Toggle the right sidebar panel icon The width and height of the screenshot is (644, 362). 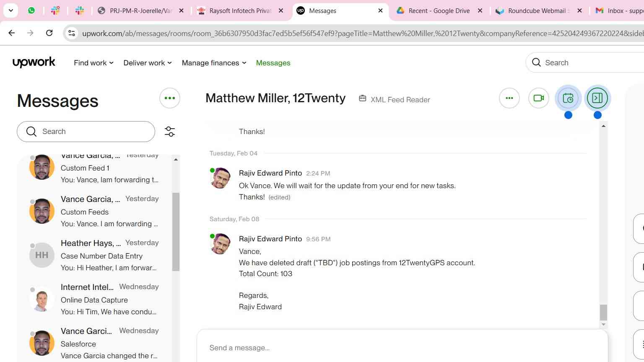pyautogui.click(x=597, y=98)
